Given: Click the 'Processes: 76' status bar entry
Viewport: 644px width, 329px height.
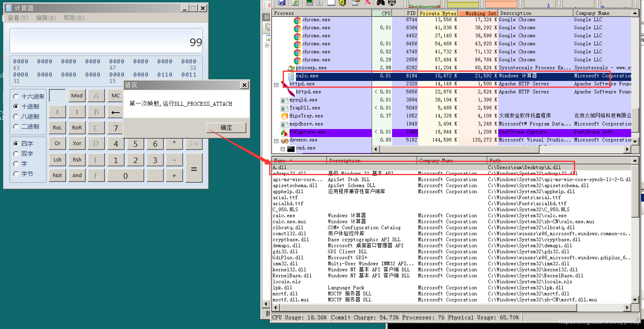Looking at the screenshot, I should pyautogui.click(x=424, y=317).
